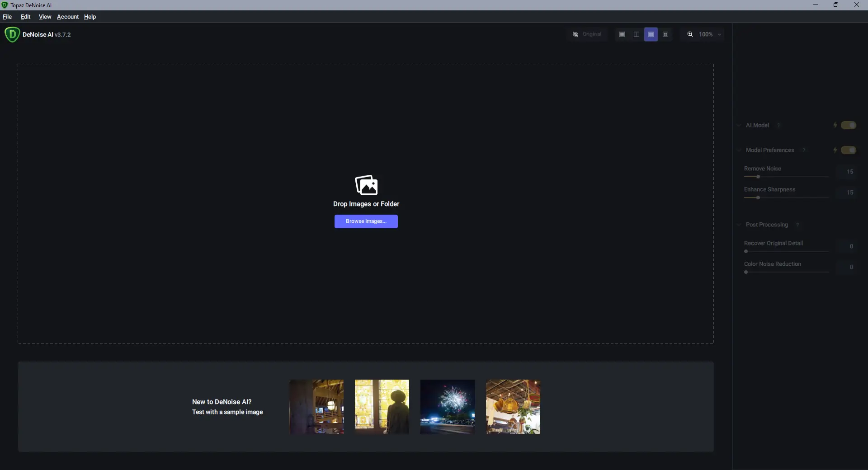The image size is (868, 470).
Task: Load the hanging baskets sample image
Action: [x=513, y=407]
